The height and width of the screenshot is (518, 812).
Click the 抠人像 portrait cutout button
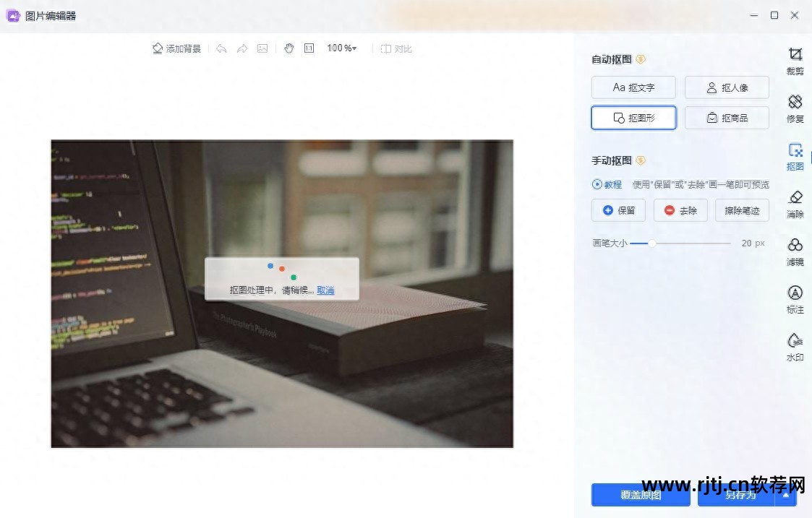(727, 87)
